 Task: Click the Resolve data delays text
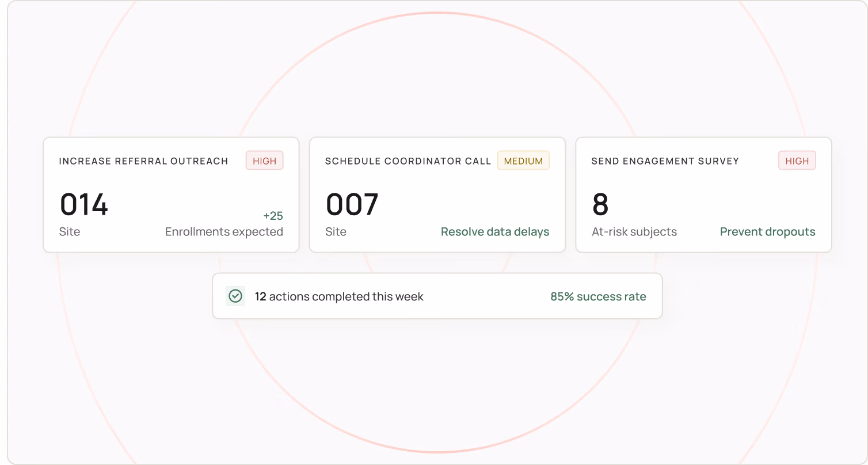pos(495,232)
